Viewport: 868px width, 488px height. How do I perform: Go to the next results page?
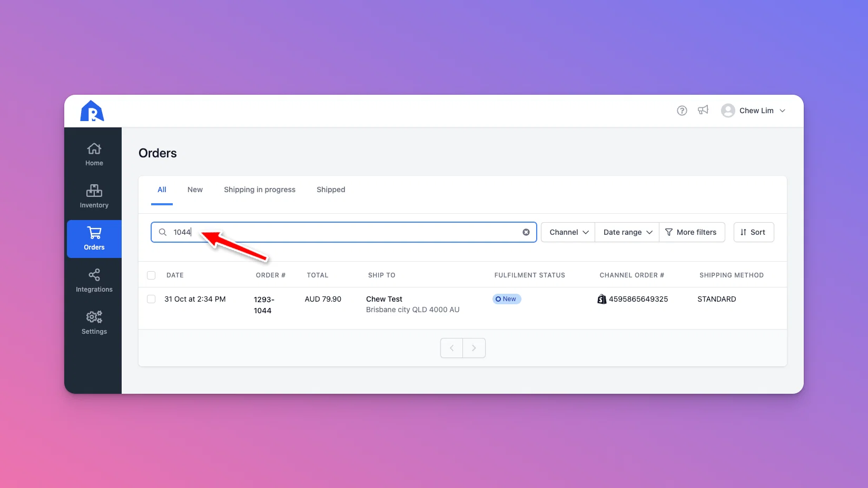pyautogui.click(x=474, y=348)
